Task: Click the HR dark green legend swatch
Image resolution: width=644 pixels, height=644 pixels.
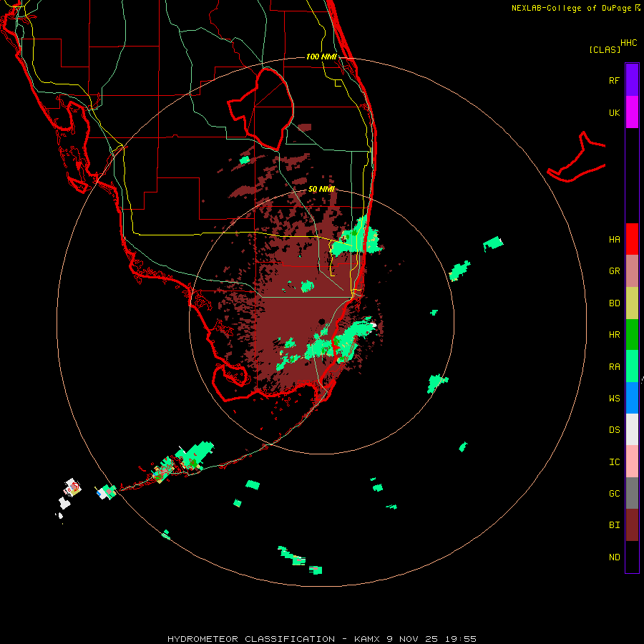Action: (632, 334)
